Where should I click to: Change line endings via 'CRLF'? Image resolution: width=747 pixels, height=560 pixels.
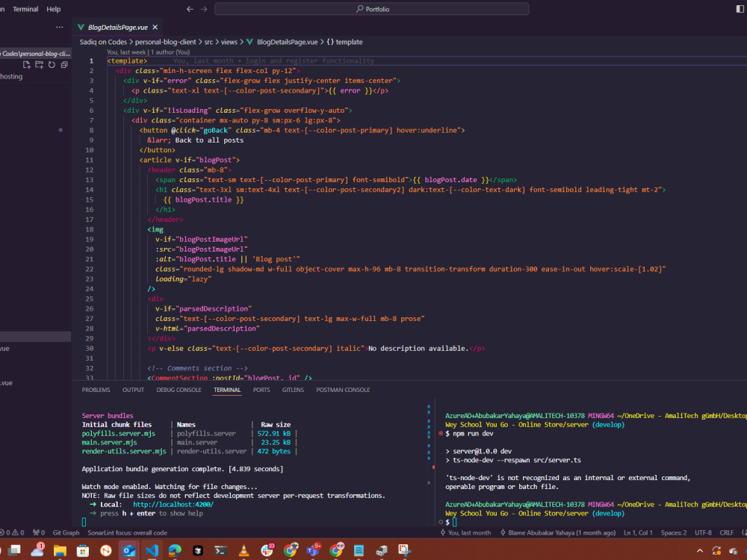point(727,533)
